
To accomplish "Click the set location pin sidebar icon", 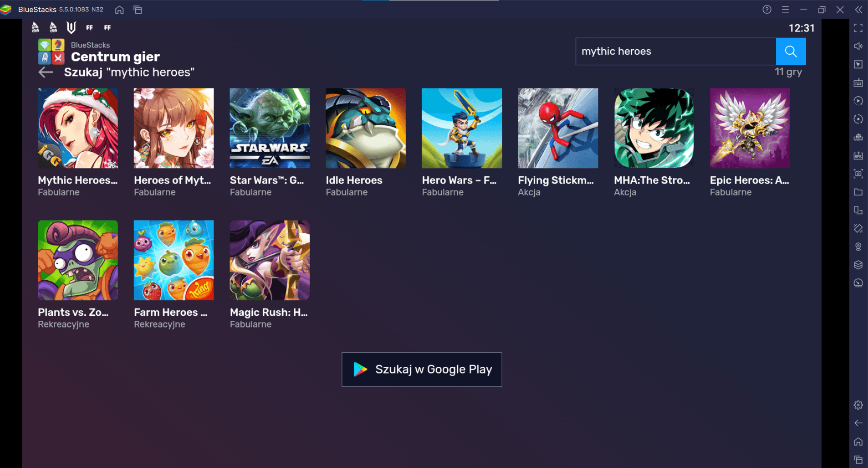I will tap(858, 247).
